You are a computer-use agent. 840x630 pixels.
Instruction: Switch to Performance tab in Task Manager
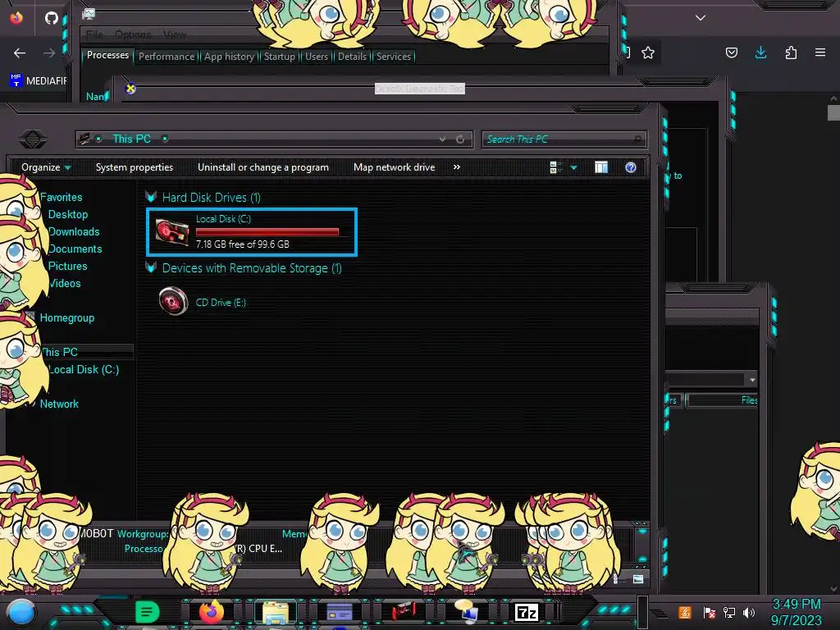pos(166,57)
